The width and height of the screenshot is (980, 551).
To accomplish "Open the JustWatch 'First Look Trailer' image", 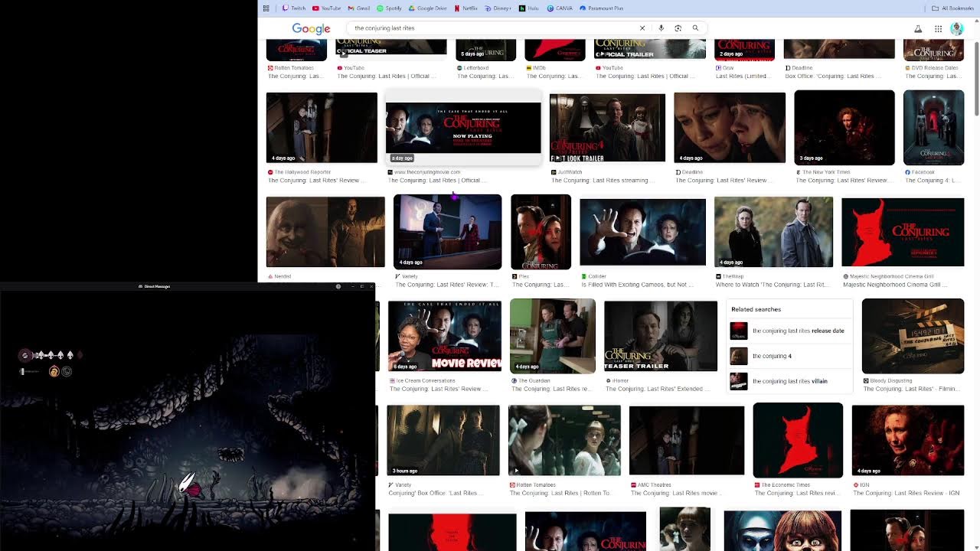I will point(607,128).
